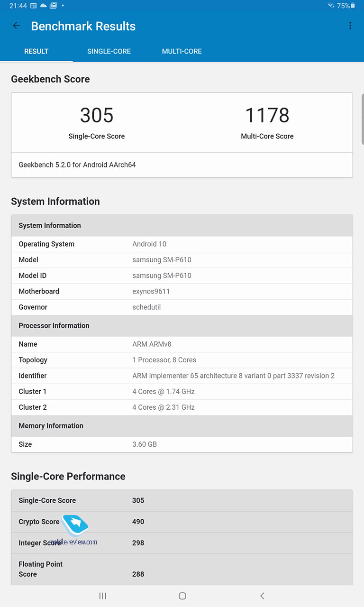
Task: Switch to the SINGLE-CORE tab
Action: (109, 51)
